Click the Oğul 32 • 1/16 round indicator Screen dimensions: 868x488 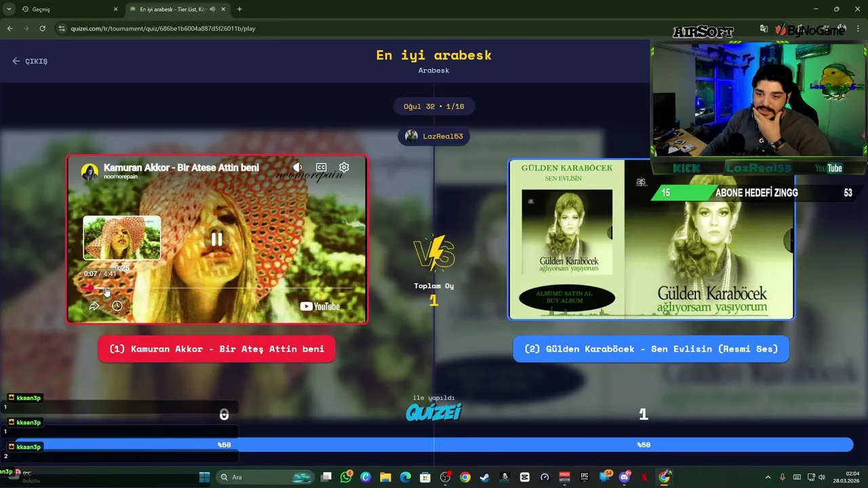(x=434, y=106)
